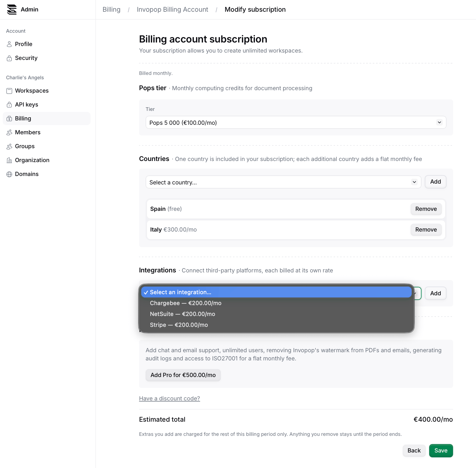Image resolution: width=476 pixels, height=468 pixels.
Task: Click the €400.00/mo estimated total
Action: click(433, 420)
